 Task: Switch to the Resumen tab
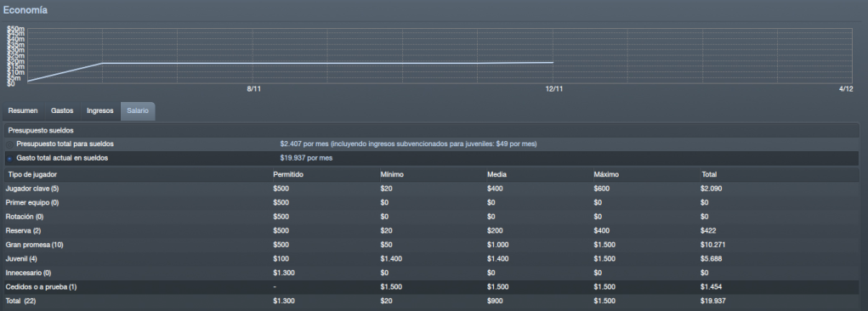23,110
